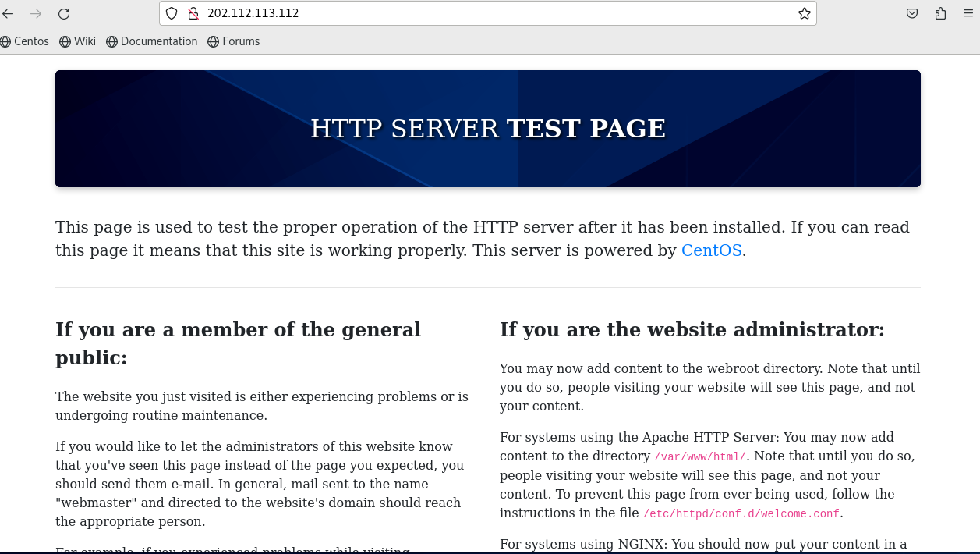Open the extensions puzzle icon

940,13
